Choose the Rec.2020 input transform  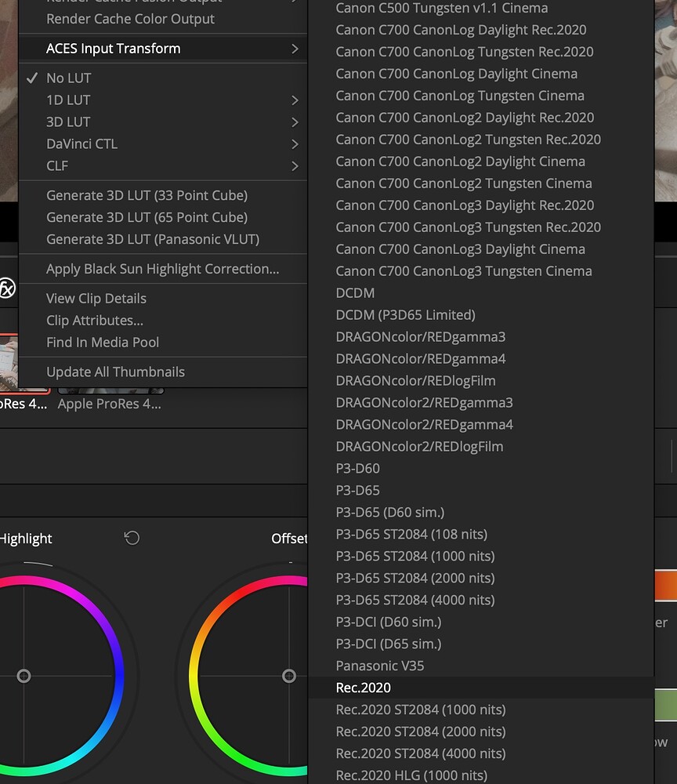364,688
